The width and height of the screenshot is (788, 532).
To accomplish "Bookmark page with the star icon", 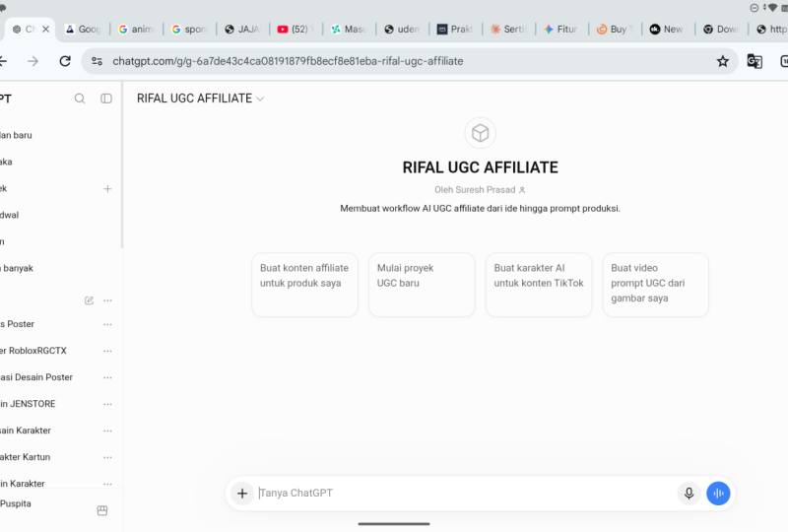I will [723, 61].
